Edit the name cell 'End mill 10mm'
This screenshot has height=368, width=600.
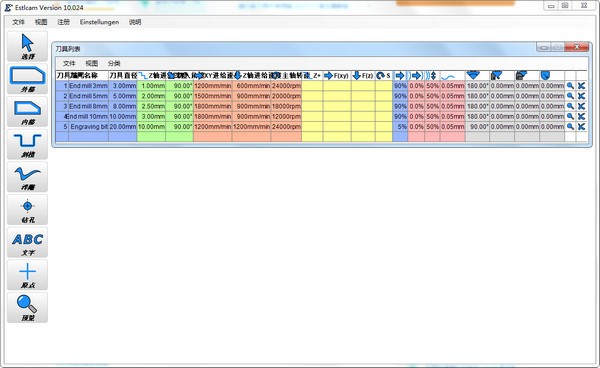point(88,116)
